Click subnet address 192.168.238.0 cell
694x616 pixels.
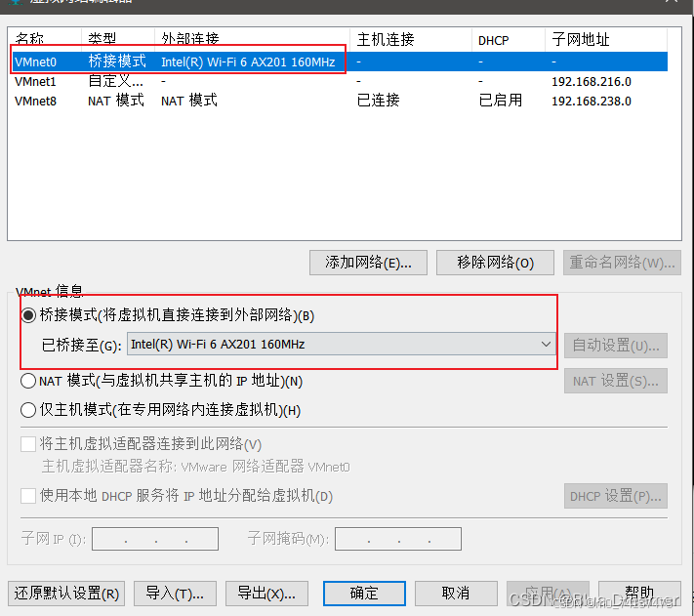[x=592, y=102]
